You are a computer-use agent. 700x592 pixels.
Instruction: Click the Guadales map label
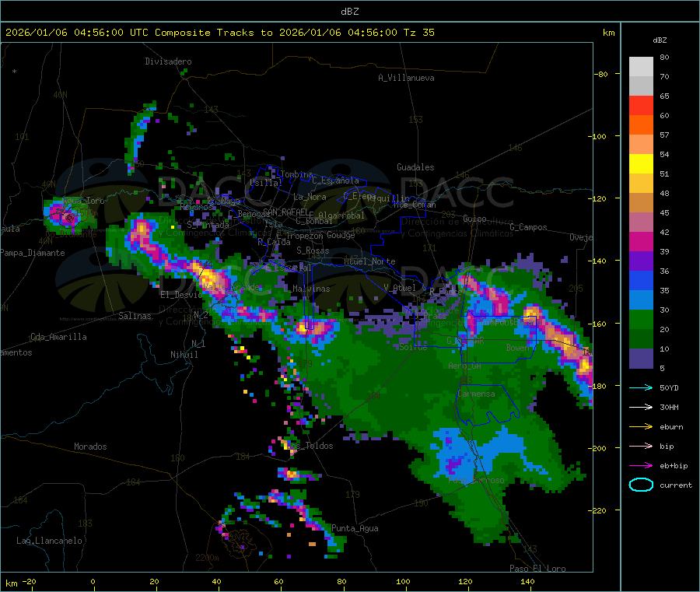point(415,167)
